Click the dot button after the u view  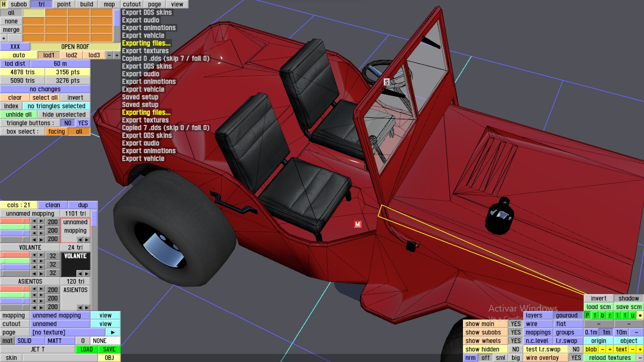640,315
